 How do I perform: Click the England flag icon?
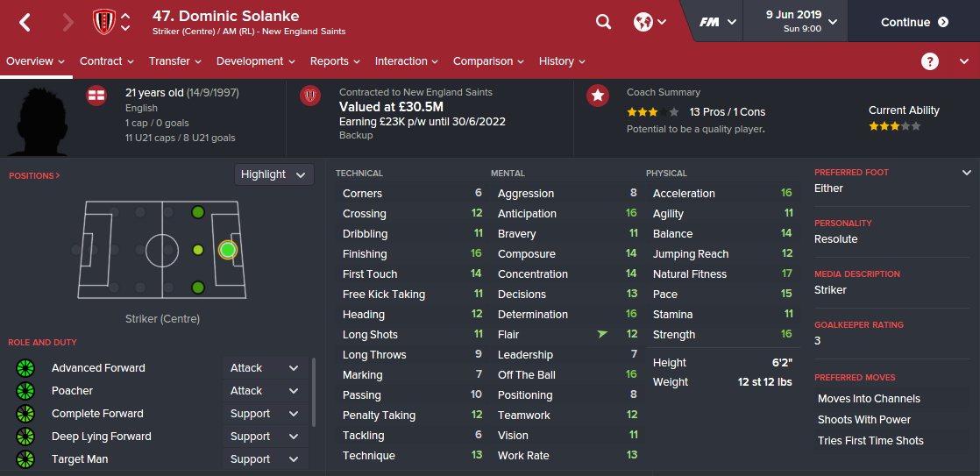(96, 96)
